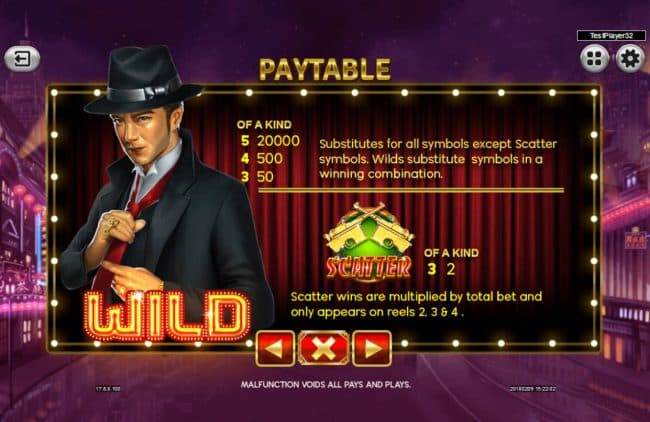650x422 pixels.
Task: Close the paytable with red X
Action: tap(324, 349)
